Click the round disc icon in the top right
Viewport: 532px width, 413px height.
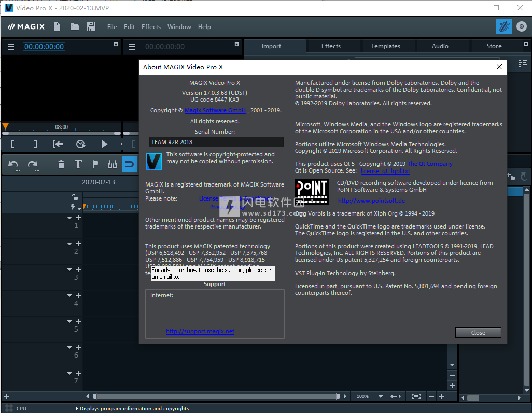pyautogui.click(x=522, y=26)
